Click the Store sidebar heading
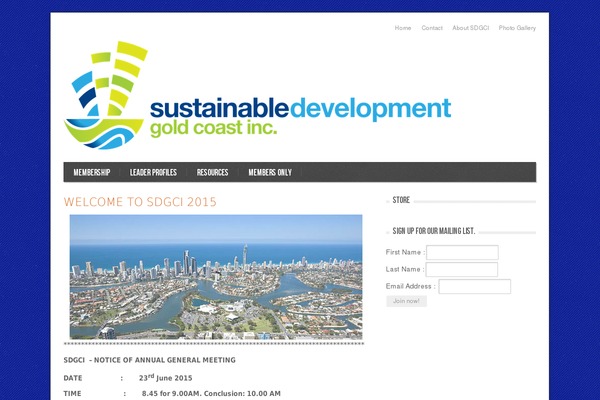The image size is (600, 400). (401, 200)
